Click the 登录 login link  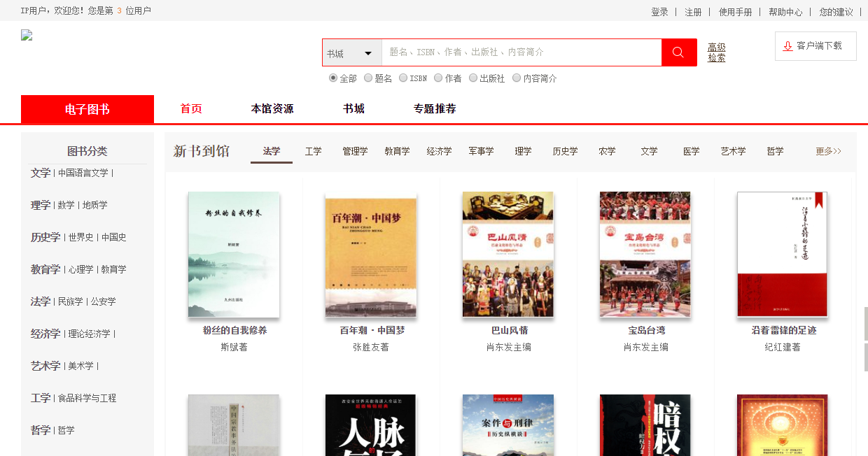[x=659, y=12]
